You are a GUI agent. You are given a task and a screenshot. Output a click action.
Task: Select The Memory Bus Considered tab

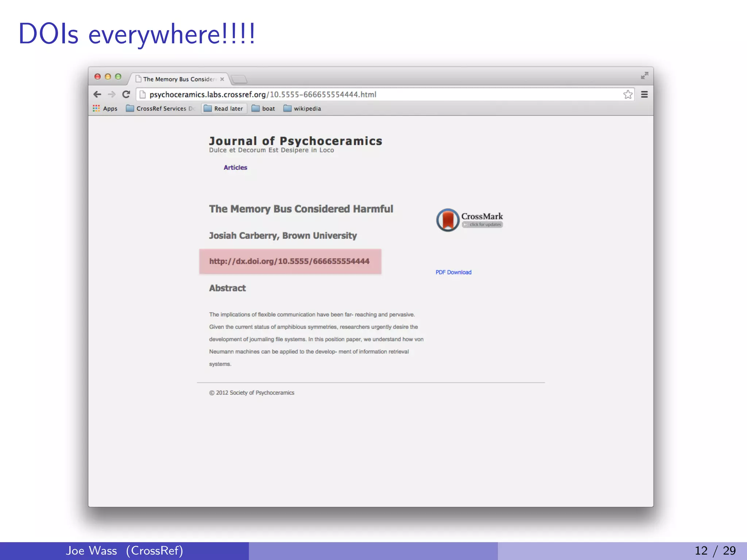coord(178,79)
